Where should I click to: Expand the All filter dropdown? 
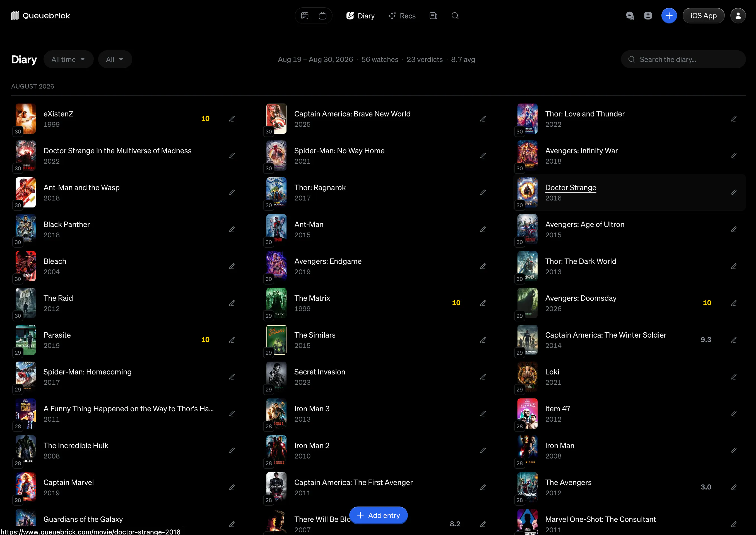pos(115,59)
